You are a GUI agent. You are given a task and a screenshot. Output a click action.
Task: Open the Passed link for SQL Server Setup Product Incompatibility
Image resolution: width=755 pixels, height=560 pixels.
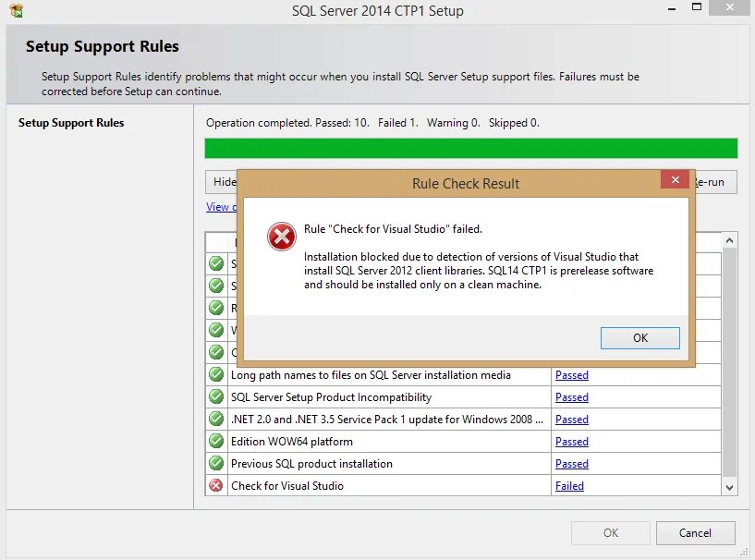571,397
